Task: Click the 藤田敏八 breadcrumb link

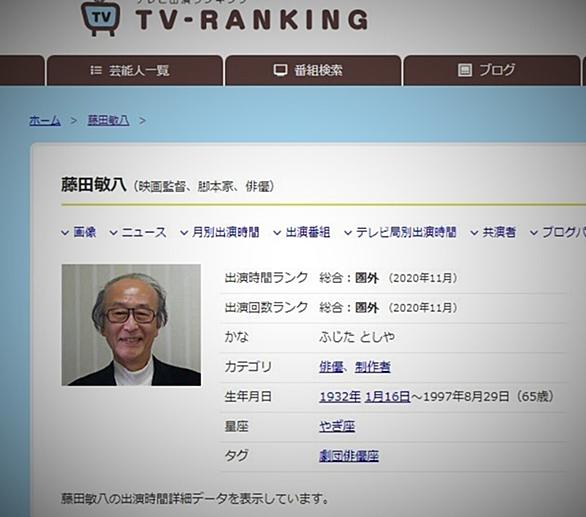Action: click(x=108, y=120)
